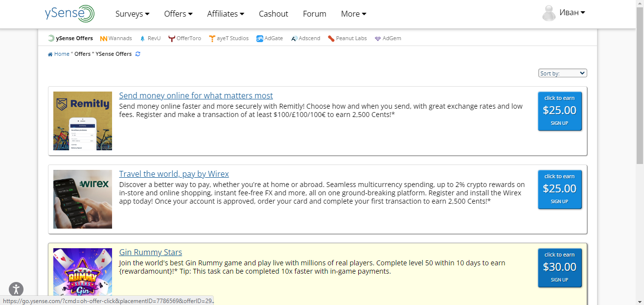Click the Gin Rummy Stars description text

point(312,267)
